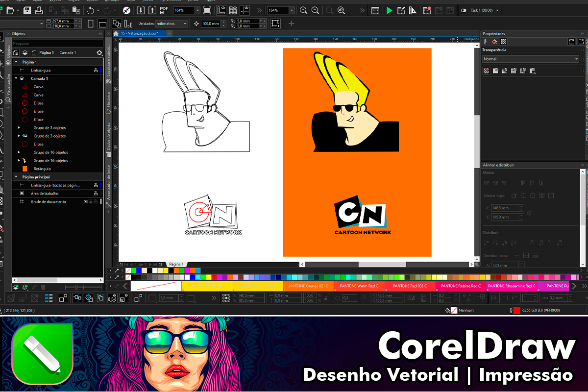Pick the PANTONE Orange 021 C swatch
The height and width of the screenshot is (392, 588).
coord(308,286)
